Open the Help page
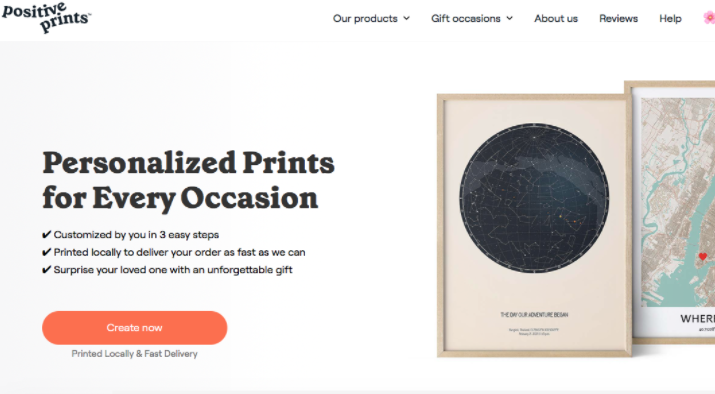The width and height of the screenshot is (715, 394). 670,18
